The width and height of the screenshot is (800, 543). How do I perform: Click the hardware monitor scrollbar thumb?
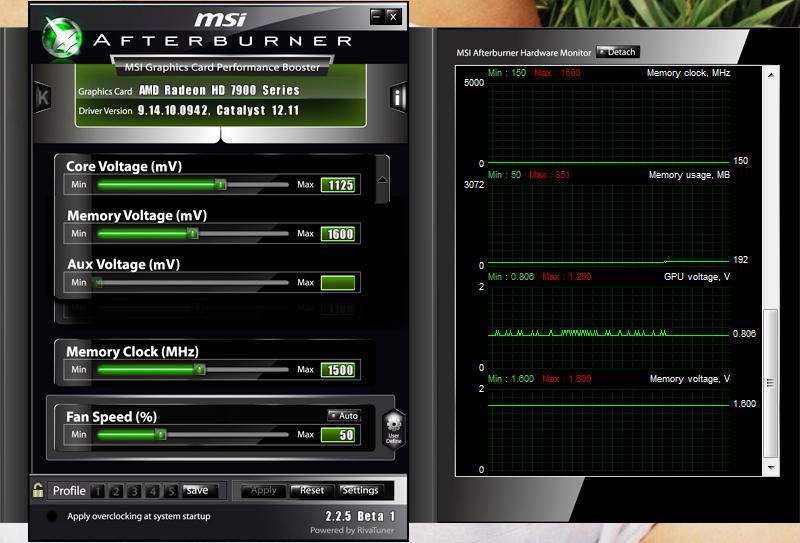point(771,383)
